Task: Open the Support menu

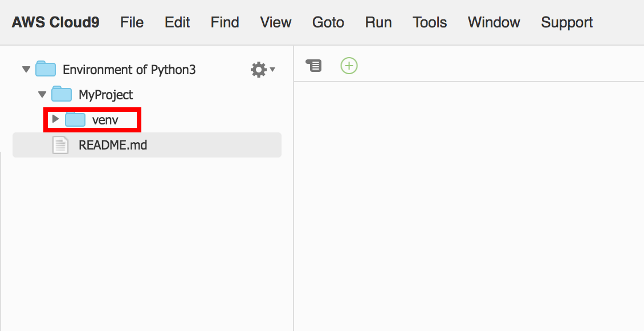Action: [566, 22]
